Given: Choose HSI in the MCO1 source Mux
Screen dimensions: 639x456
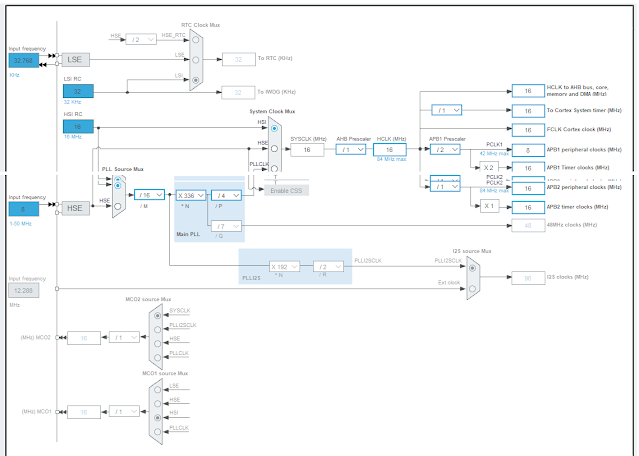Looking at the screenshot, I should (x=158, y=418).
